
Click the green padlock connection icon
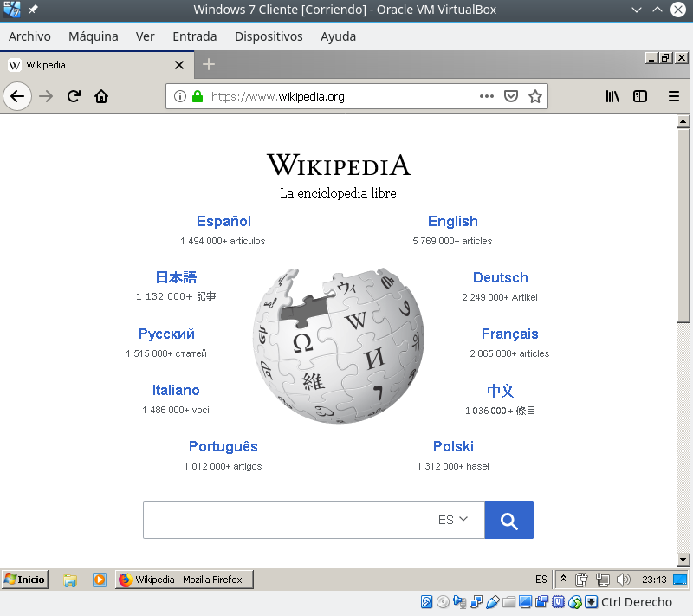click(198, 96)
